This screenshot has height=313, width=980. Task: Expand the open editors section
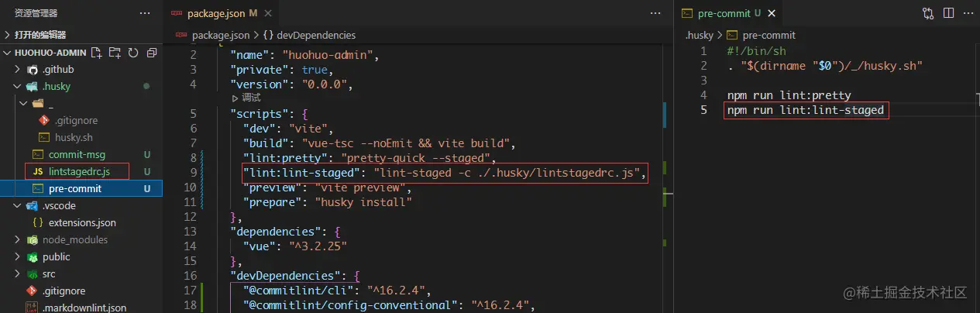pyautogui.click(x=81, y=35)
